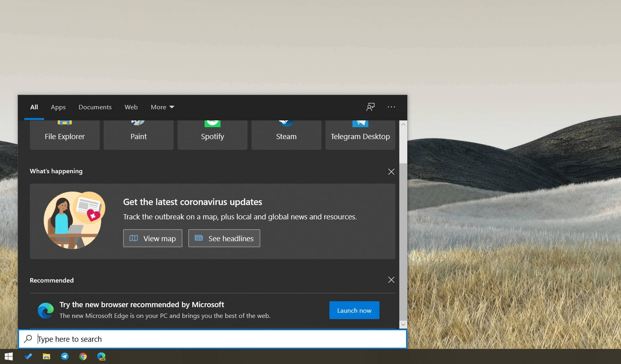Dismiss the Recommended section
Viewport: 621px width, 364px height.
[391, 280]
